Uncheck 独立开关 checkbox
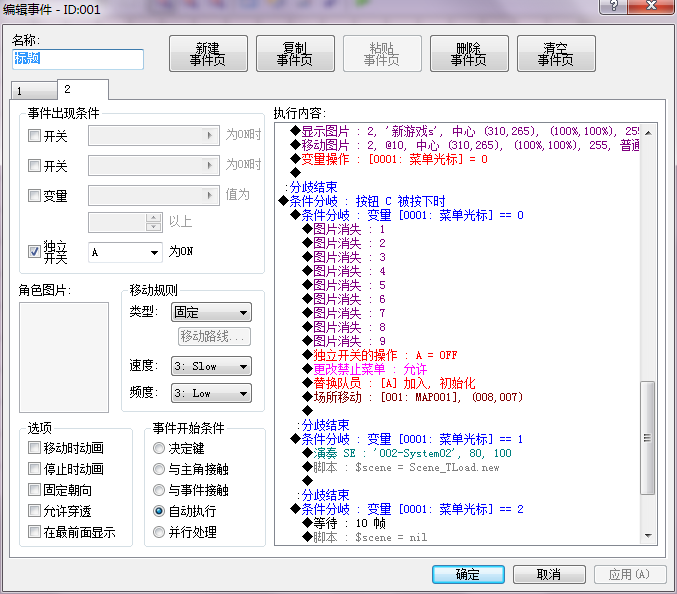 point(34,251)
